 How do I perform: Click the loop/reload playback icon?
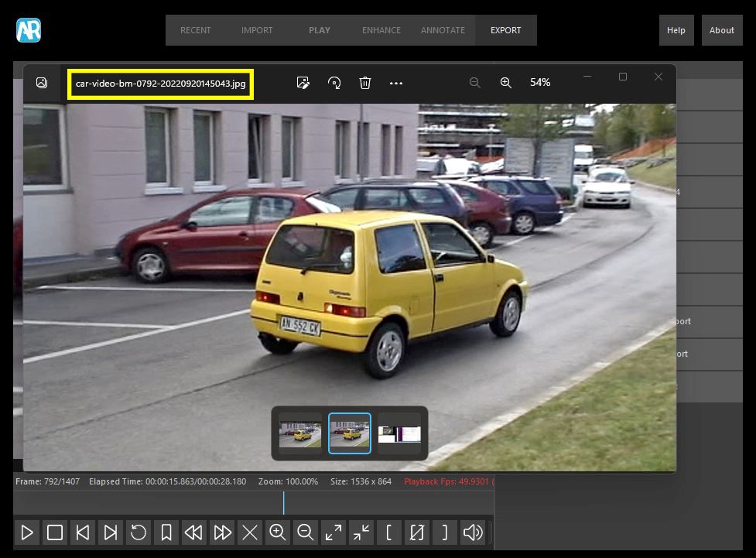coord(139,532)
